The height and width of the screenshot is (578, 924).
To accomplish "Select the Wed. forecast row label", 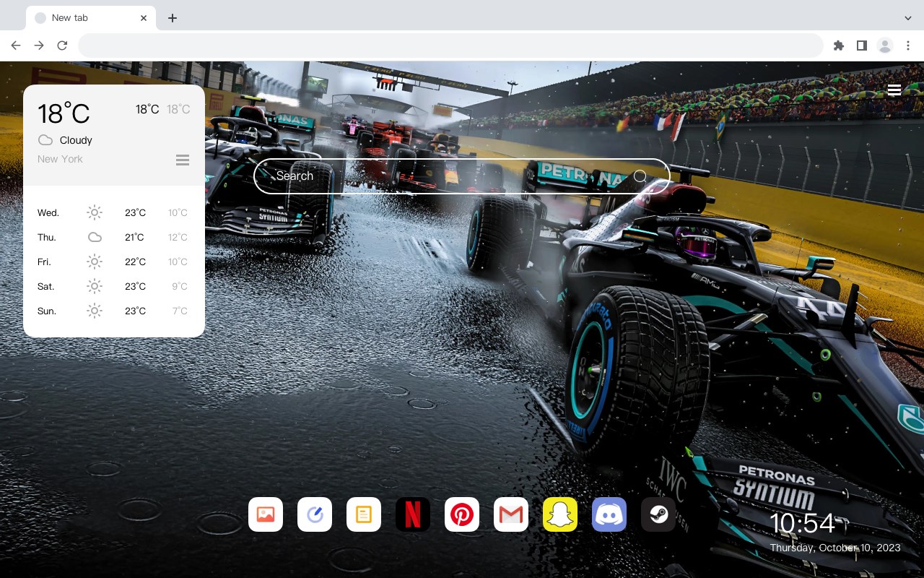I will (48, 212).
